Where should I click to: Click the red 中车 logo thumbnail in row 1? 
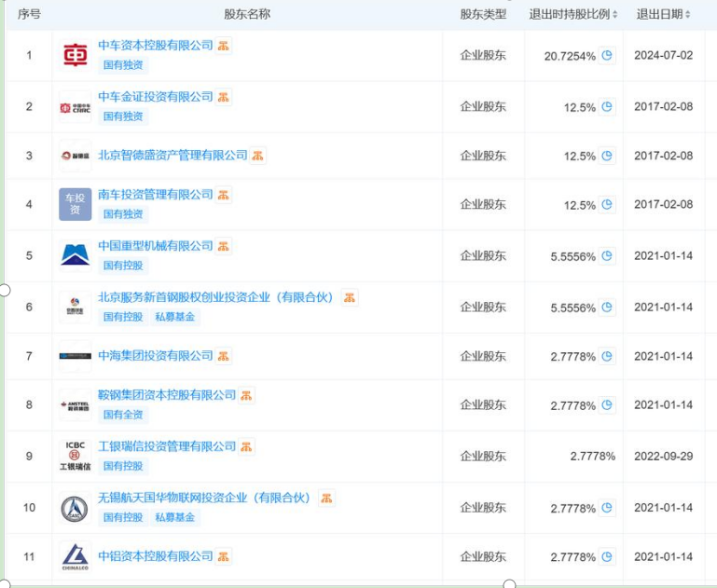point(76,55)
